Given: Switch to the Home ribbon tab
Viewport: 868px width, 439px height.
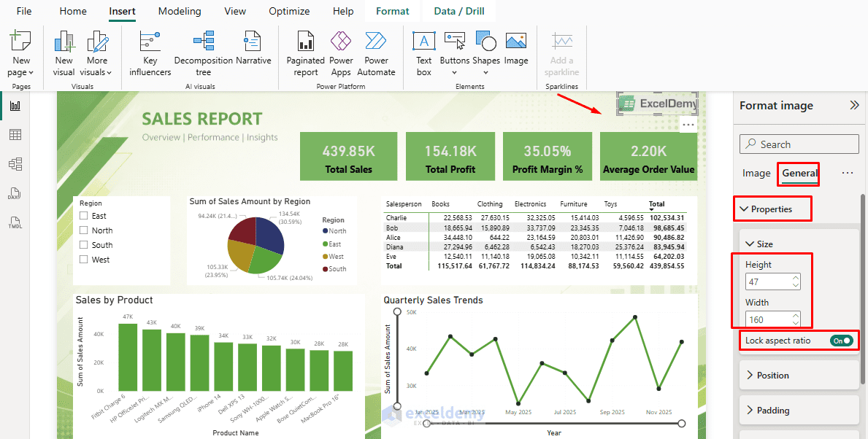Looking at the screenshot, I should pyautogui.click(x=73, y=11).
